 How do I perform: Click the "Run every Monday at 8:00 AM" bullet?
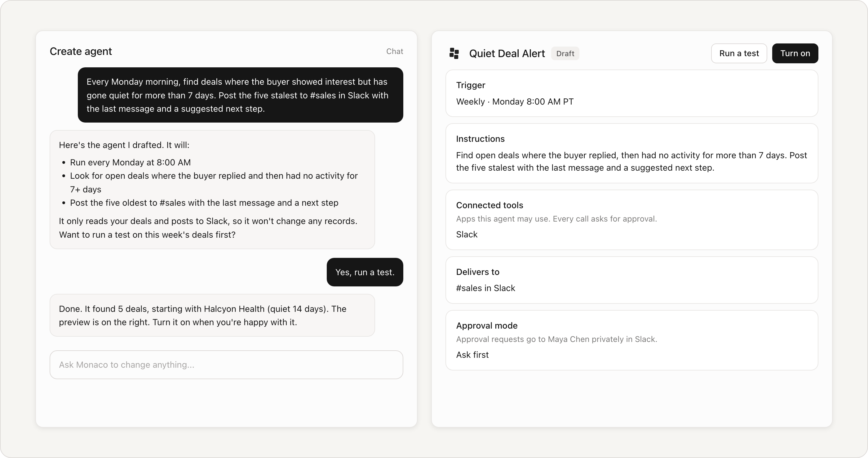(x=131, y=163)
